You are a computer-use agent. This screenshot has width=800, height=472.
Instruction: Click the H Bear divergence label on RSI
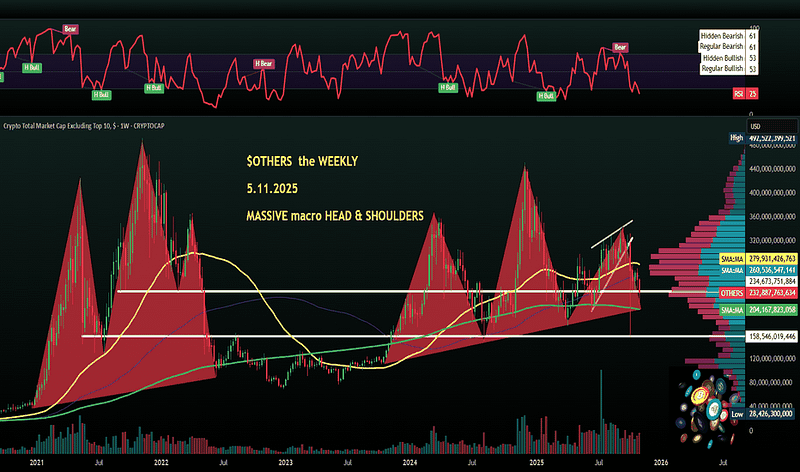264,64
